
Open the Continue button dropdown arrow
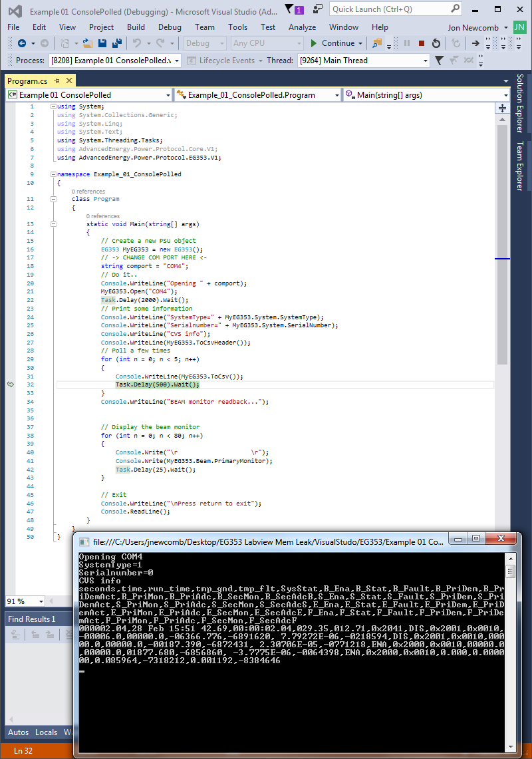click(x=360, y=43)
